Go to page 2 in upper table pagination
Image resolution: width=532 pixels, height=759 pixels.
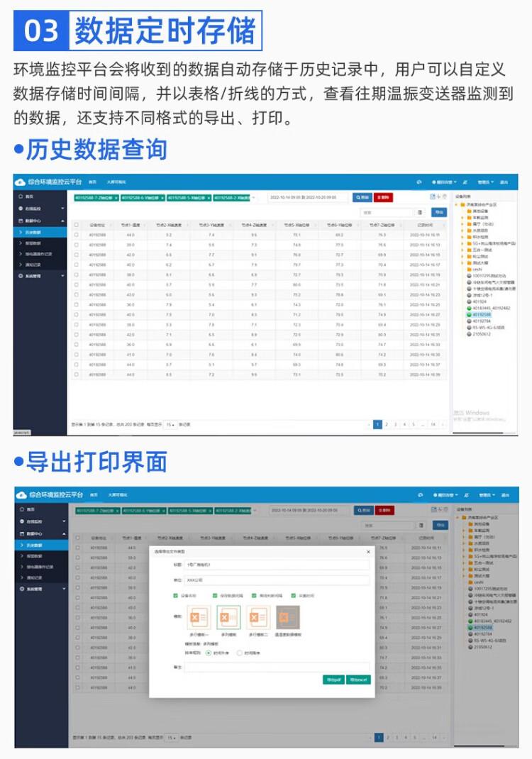click(x=387, y=424)
